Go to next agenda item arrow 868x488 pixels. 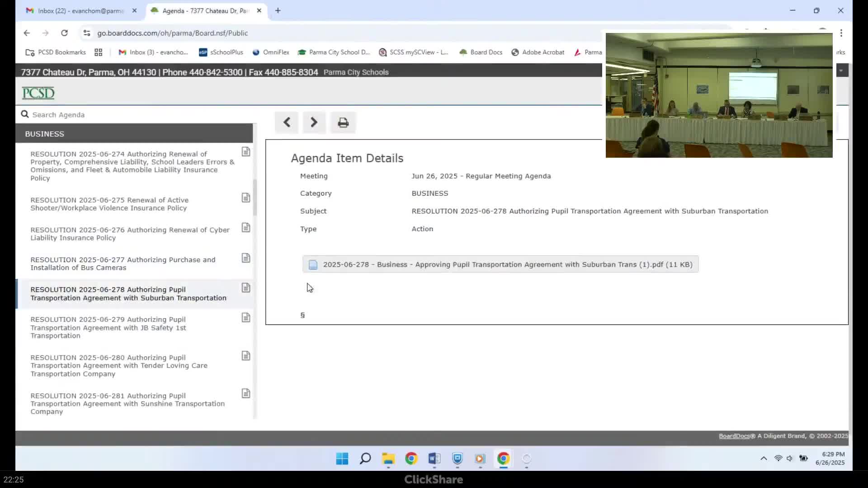click(314, 122)
